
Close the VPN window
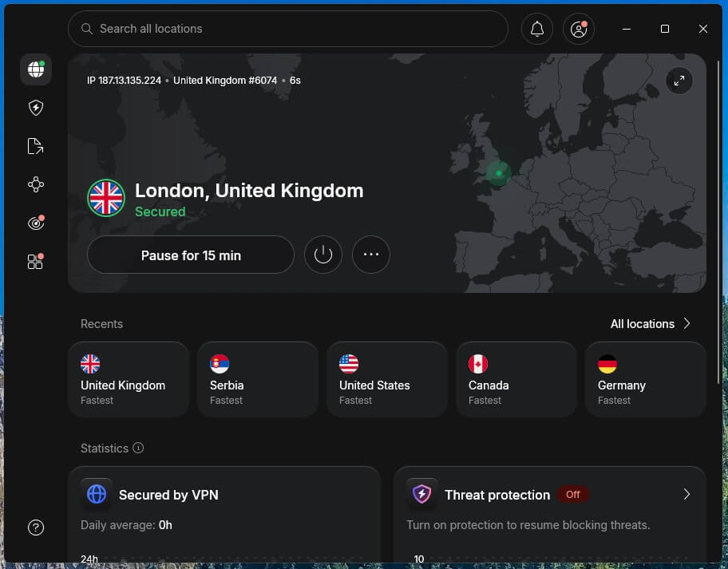[703, 29]
